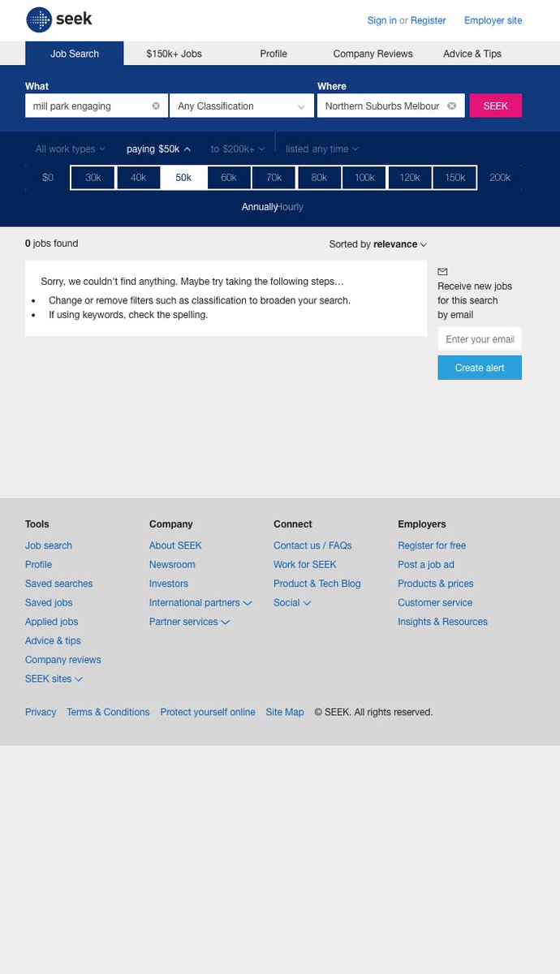Click the Create alert button
This screenshot has height=974, width=560.
[x=480, y=368]
